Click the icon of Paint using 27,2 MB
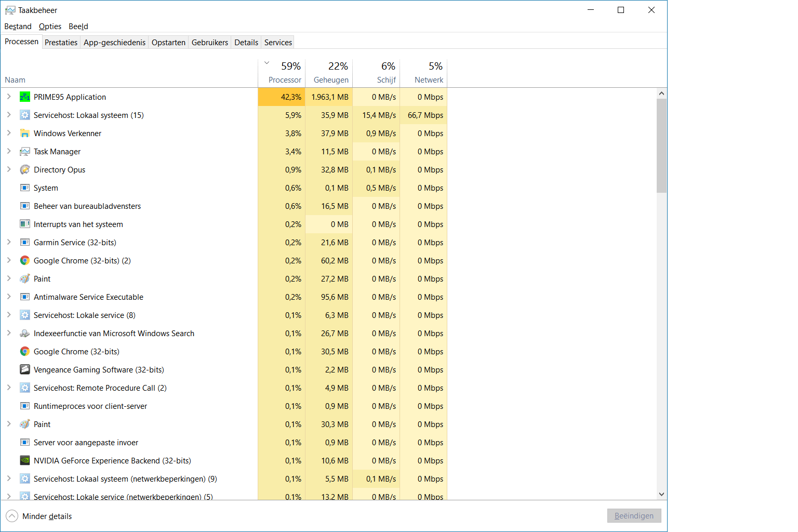Viewport: 798px width, 532px height. point(25,278)
